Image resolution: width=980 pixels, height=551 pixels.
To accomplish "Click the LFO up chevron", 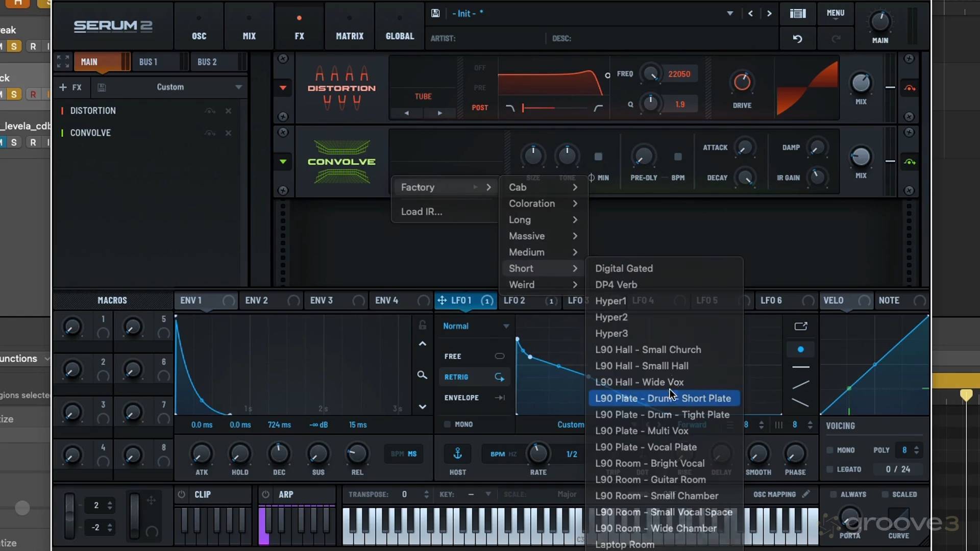I will [x=423, y=344].
